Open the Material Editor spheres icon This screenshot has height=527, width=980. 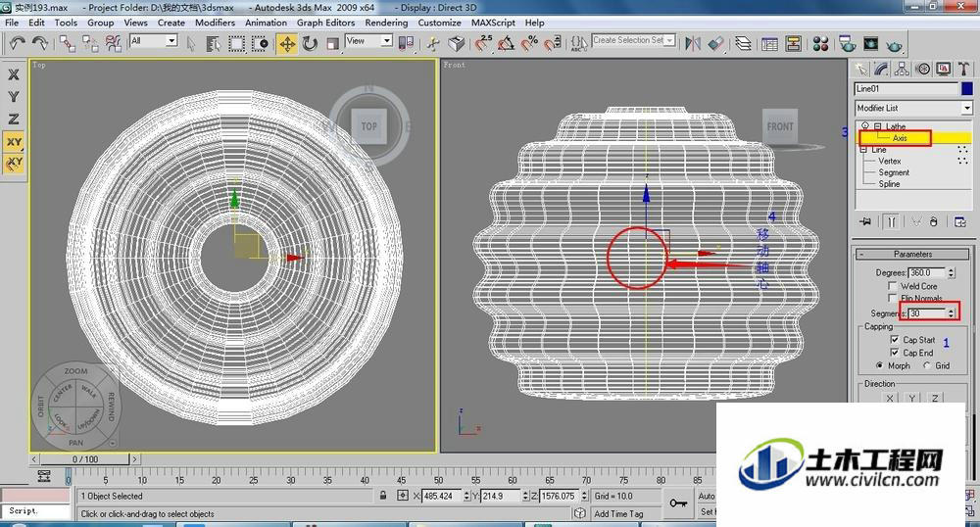point(820,44)
